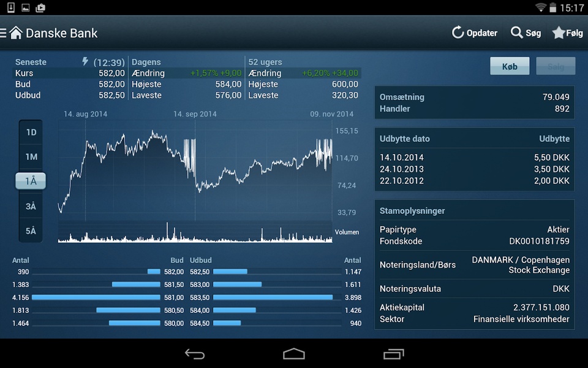Open the image notification icon in status bar
This screenshot has height=368, width=588.
coord(26,7)
